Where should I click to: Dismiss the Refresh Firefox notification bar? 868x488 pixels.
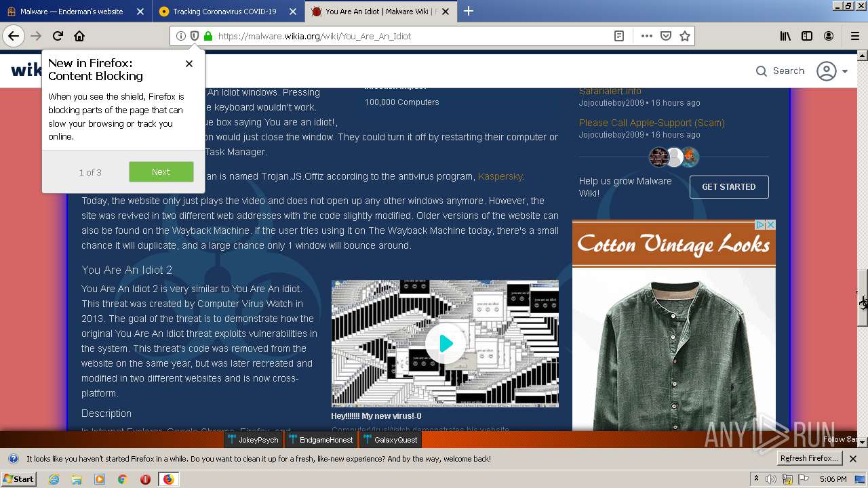tap(853, 459)
